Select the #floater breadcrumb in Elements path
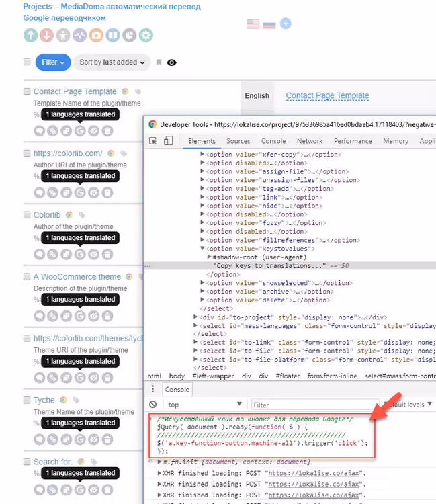Viewport: 436px width, 504px height. [288, 376]
